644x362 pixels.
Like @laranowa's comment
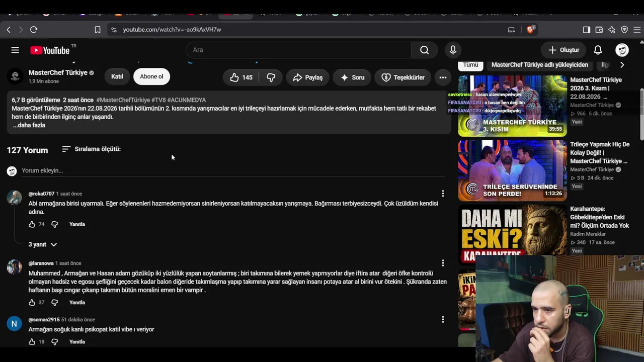(x=32, y=303)
